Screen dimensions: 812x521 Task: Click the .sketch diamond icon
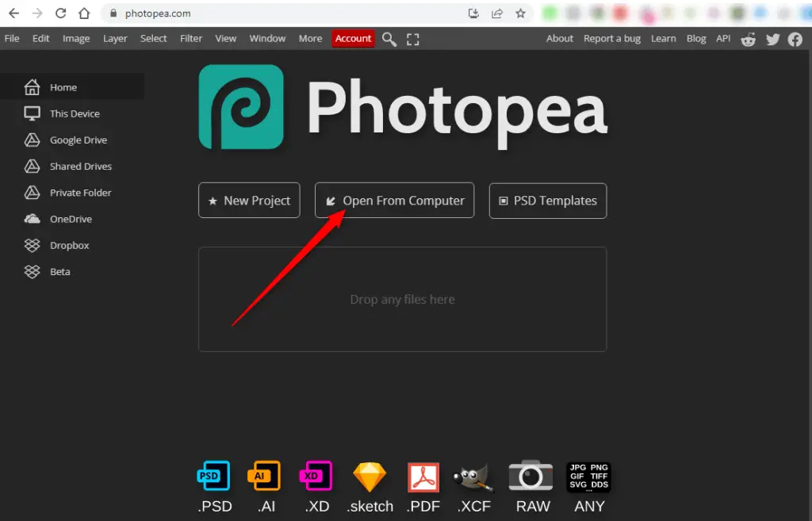tap(370, 477)
